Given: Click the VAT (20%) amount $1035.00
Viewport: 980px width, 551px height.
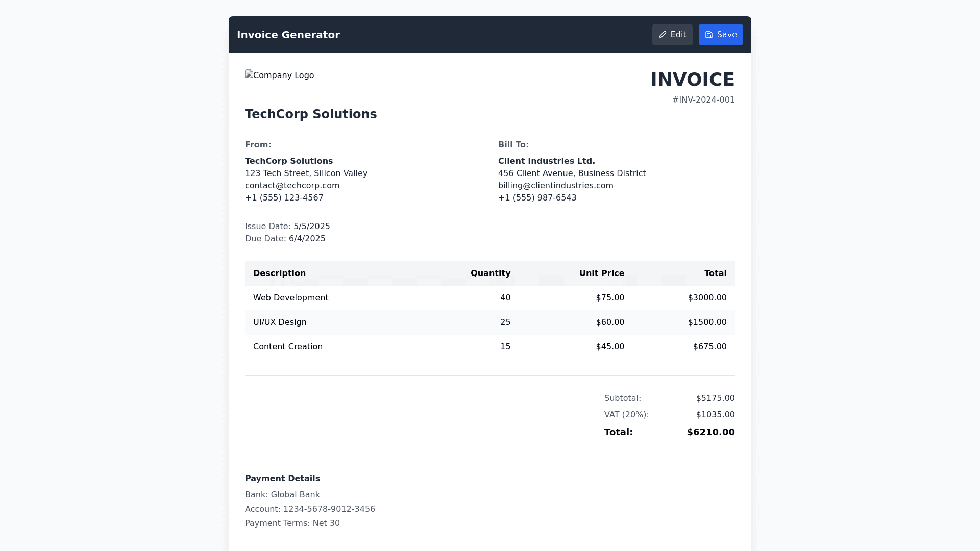Looking at the screenshot, I should (715, 415).
